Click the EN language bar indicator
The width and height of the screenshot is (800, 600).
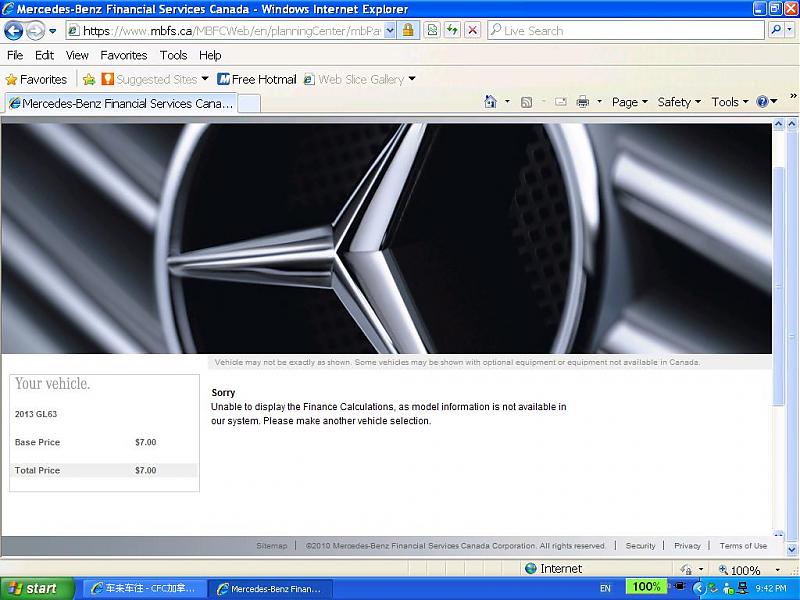point(605,588)
